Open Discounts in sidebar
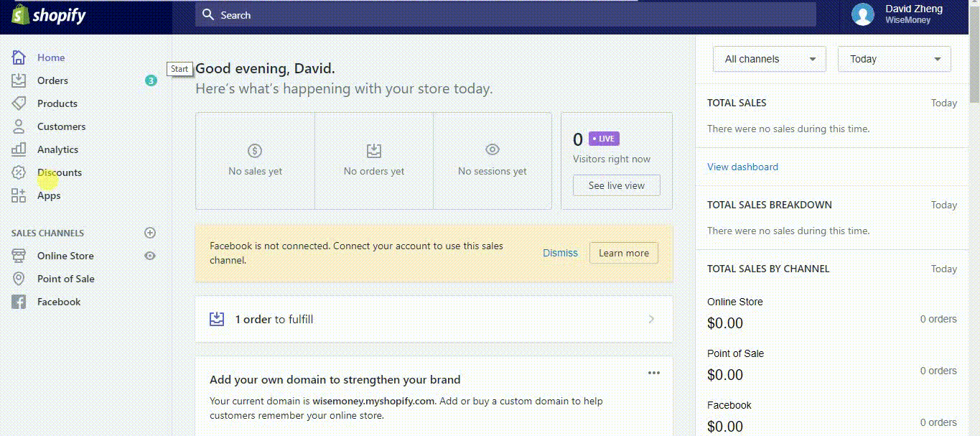The image size is (980, 436). (x=60, y=172)
